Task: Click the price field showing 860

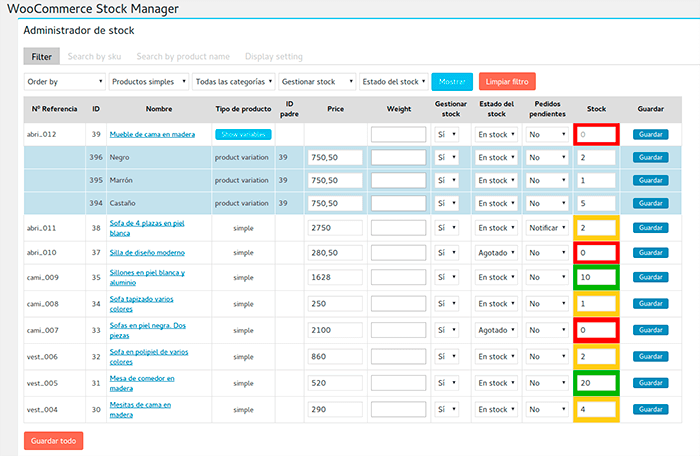Action: tap(335, 356)
